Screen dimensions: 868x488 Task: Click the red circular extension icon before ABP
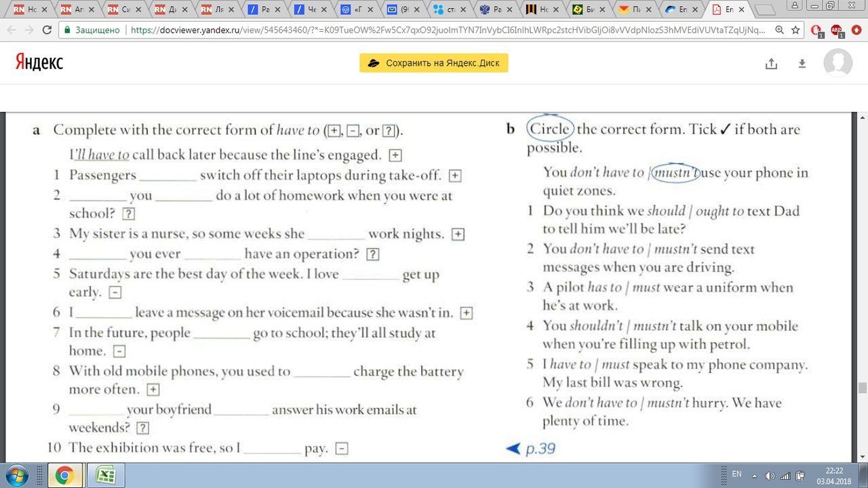coord(817,30)
